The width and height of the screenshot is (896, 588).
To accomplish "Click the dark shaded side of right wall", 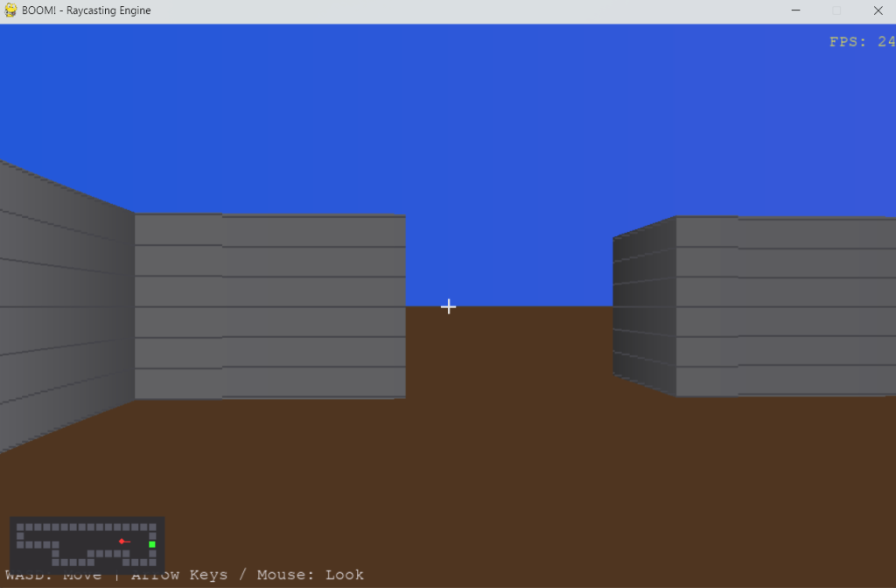I will 644,306.
